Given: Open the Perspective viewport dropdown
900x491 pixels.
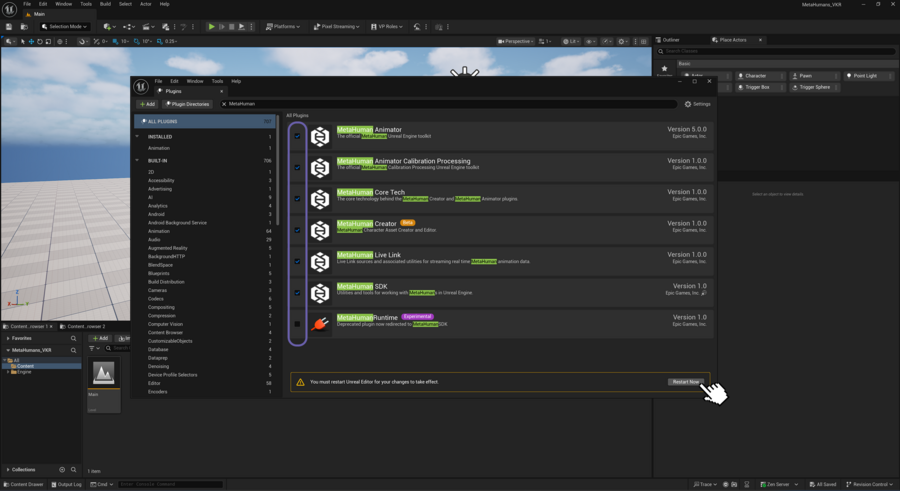Looking at the screenshot, I should pos(515,41).
